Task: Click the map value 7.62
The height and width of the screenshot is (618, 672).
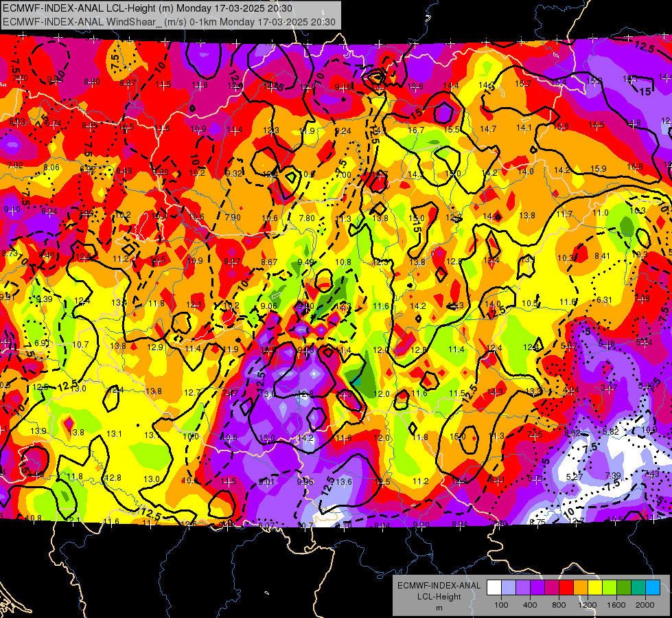Action: pyautogui.click(x=15, y=165)
